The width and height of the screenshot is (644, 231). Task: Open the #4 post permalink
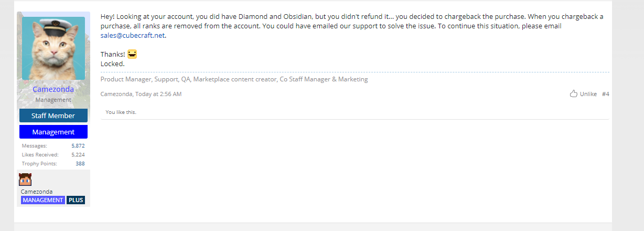coord(606,94)
